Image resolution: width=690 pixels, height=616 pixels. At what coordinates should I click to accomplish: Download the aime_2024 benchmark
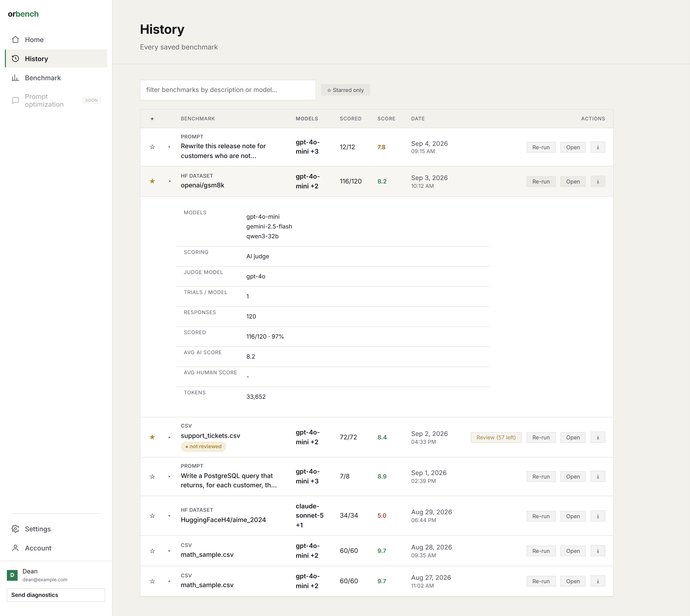pyautogui.click(x=598, y=516)
